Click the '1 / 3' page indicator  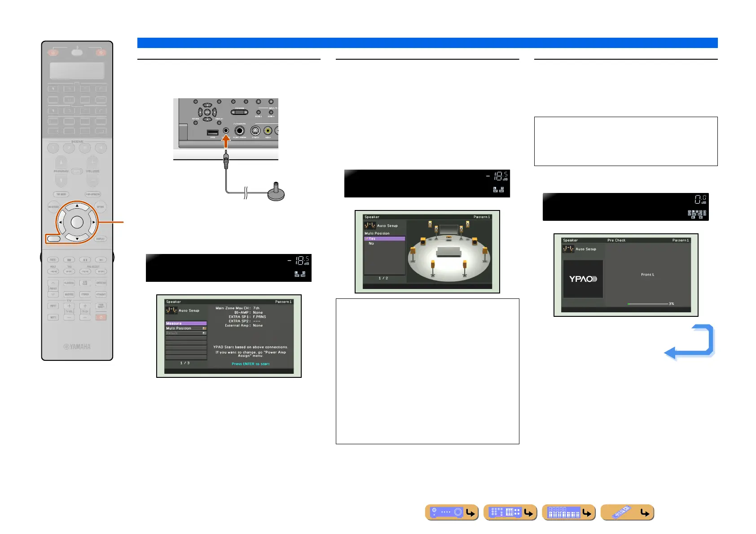185,363
